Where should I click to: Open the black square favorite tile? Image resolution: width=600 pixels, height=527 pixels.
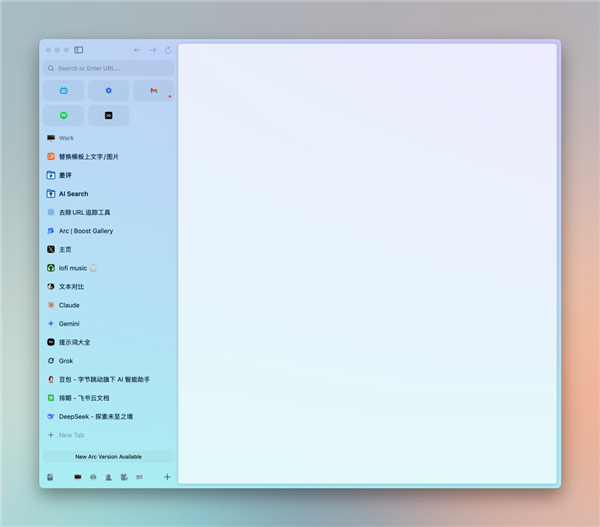(108, 116)
